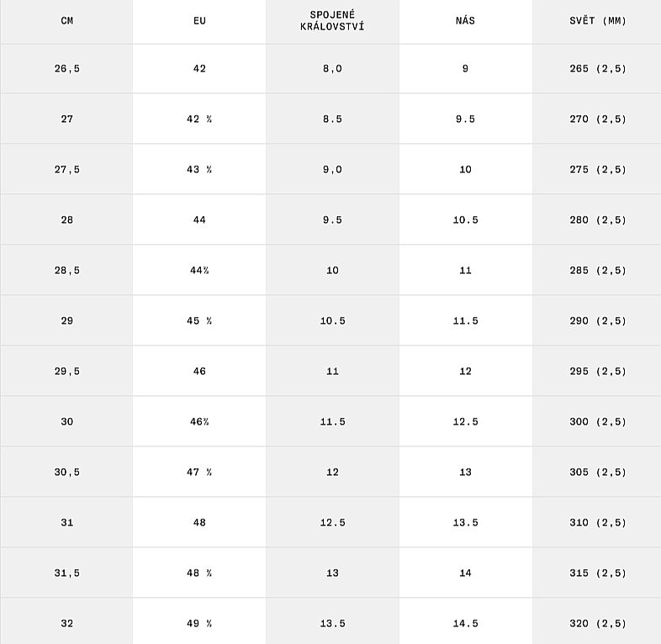Click the 27,5 centimeter cell

[66, 170]
